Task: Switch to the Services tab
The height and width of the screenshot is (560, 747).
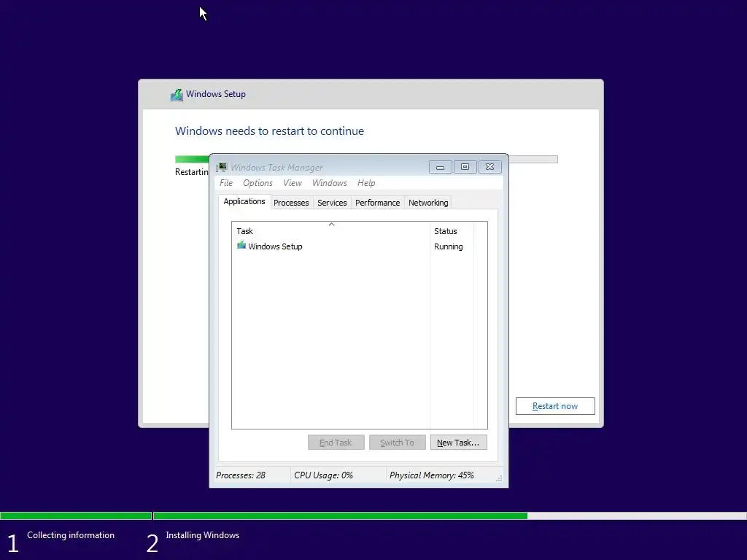Action: coord(332,203)
